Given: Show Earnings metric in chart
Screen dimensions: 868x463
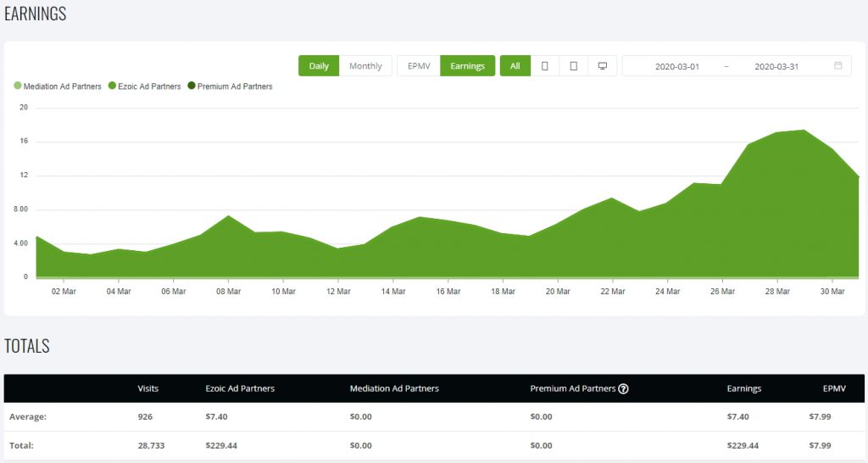Looking at the screenshot, I should coord(467,66).
